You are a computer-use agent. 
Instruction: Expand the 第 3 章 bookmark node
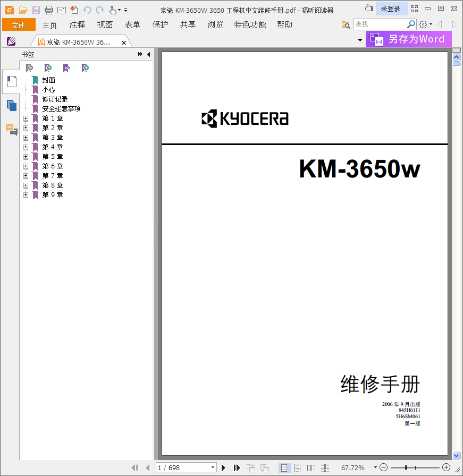26,138
